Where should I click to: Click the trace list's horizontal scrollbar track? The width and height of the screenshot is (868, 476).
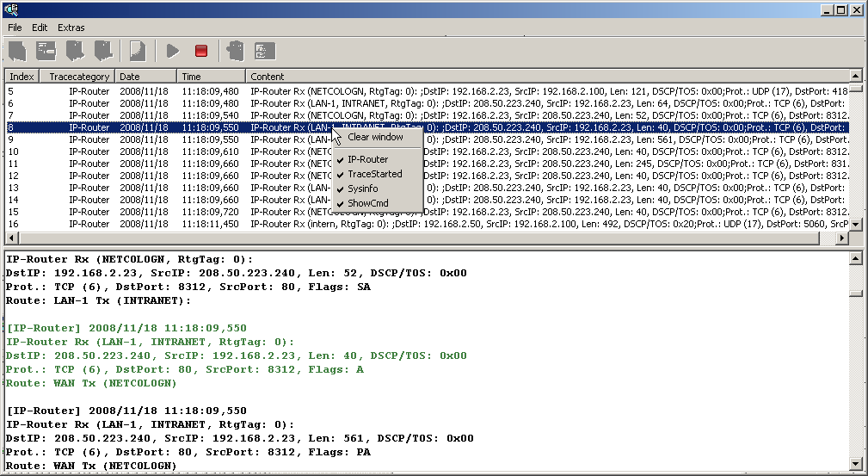coord(430,238)
